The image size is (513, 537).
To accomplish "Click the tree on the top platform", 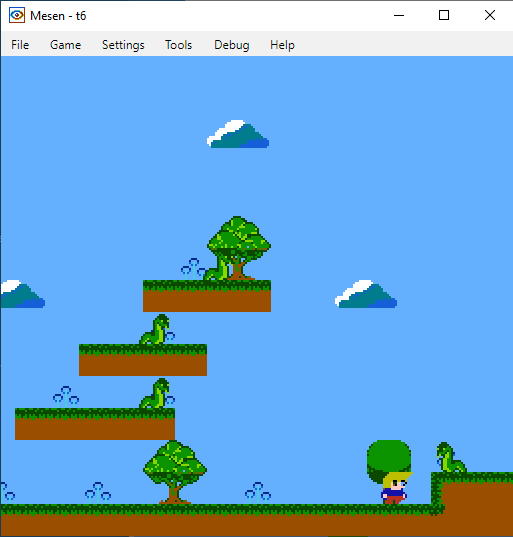I will click(239, 248).
